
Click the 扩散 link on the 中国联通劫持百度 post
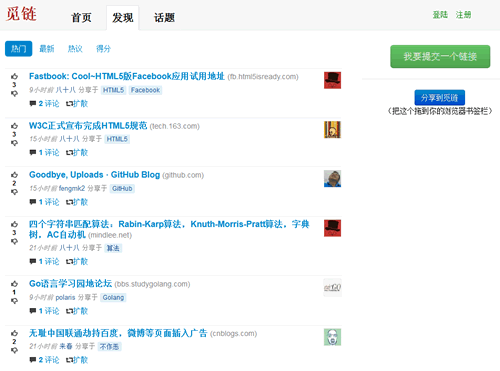coord(77,360)
